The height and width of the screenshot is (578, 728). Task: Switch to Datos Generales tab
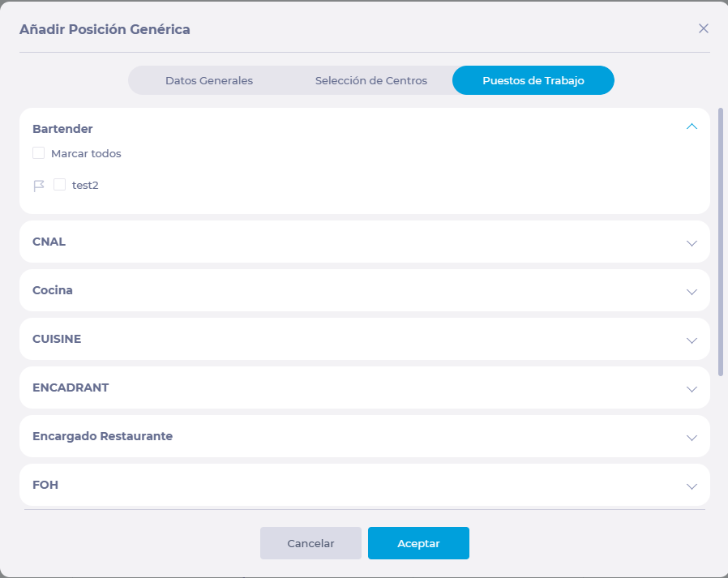coord(209,81)
